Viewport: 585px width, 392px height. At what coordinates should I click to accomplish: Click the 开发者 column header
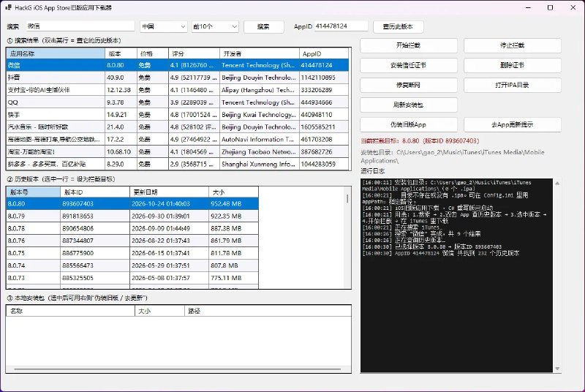click(x=260, y=53)
